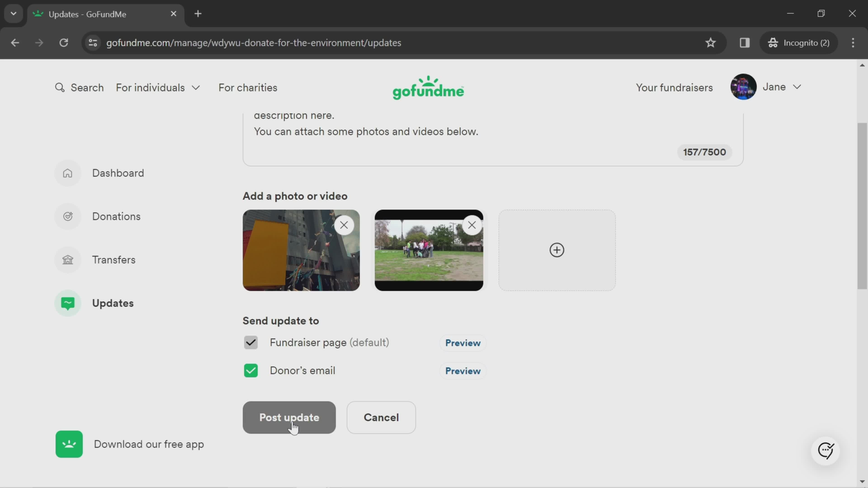Click the Updates page menu item
Screen dimensions: 868x488
[113, 303]
